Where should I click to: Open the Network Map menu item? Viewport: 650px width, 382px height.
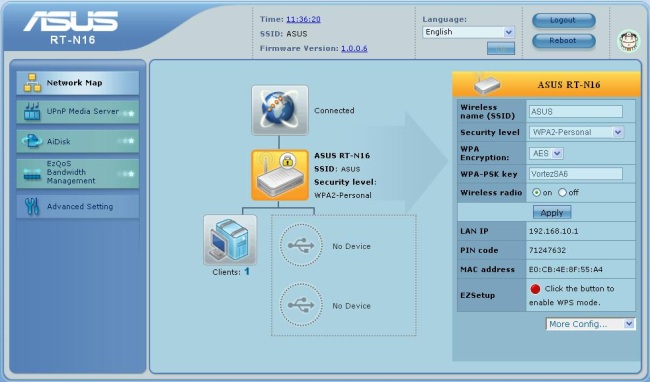pos(78,83)
